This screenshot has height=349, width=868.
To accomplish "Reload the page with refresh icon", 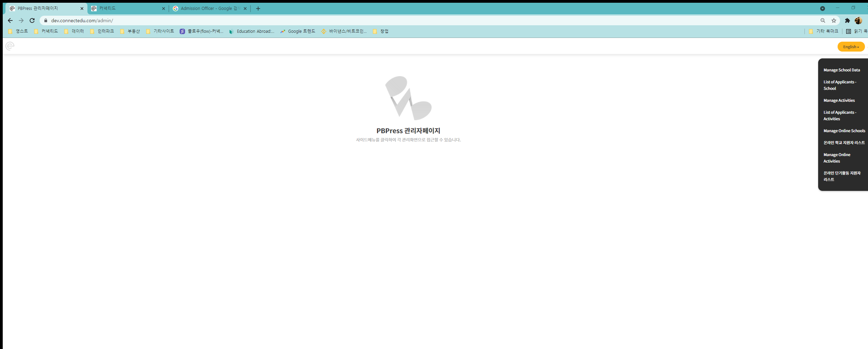I will click(32, 20).
